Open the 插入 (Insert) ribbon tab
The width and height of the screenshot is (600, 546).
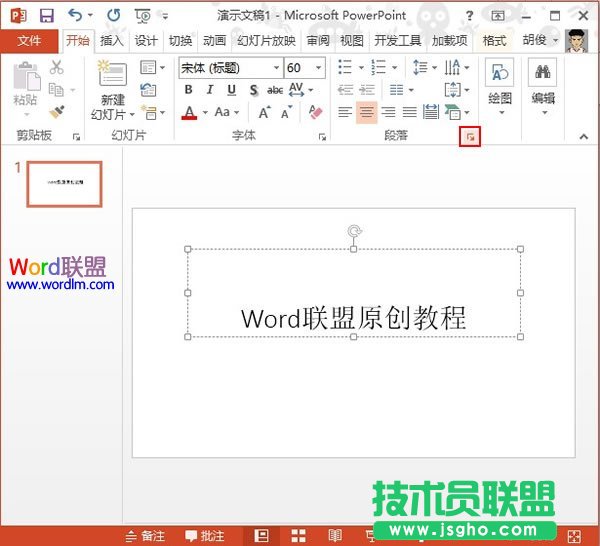pos(111,40)
